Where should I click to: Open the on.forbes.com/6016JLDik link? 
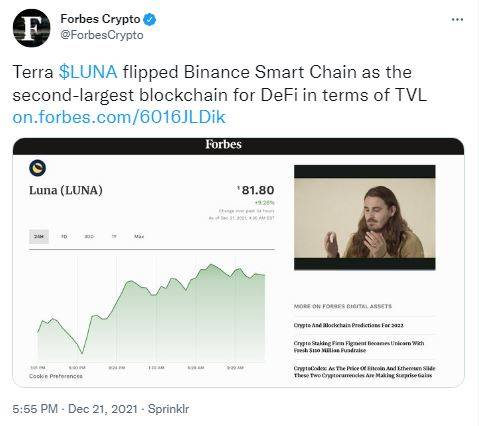119,117
